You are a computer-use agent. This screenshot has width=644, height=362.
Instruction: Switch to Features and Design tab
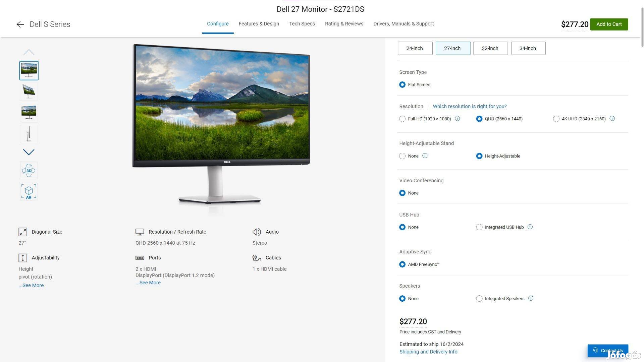(x=259, y=24)
